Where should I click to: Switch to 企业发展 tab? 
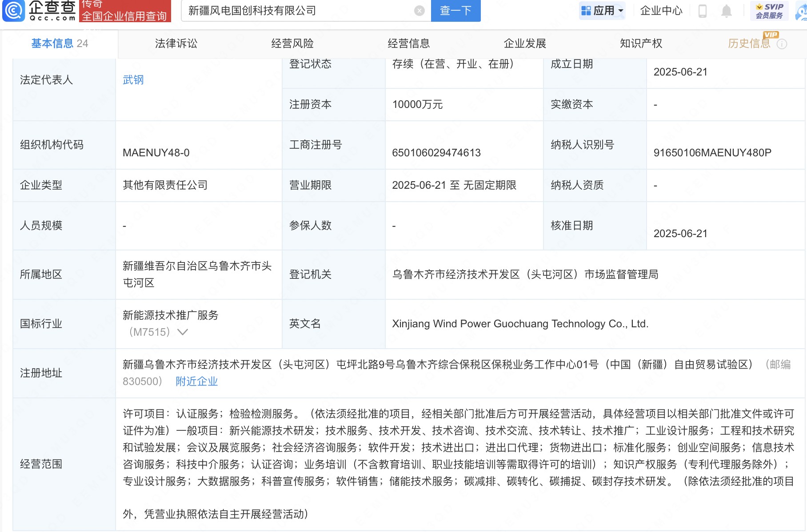525,44
